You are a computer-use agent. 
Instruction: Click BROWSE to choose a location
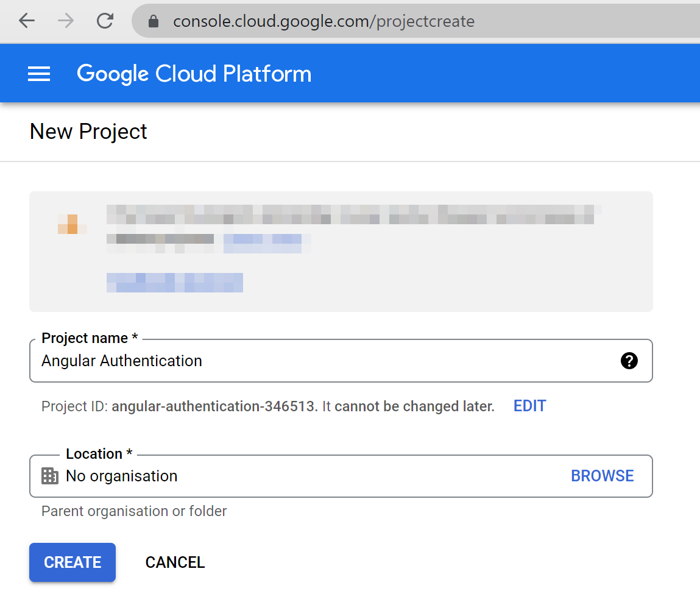[602, 476]
